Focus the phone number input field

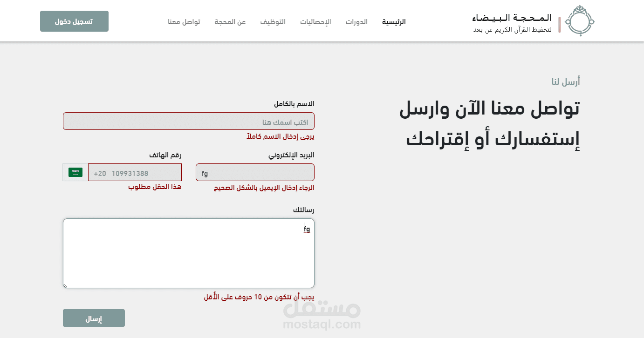pyautogui.click(x=135, y=172)
